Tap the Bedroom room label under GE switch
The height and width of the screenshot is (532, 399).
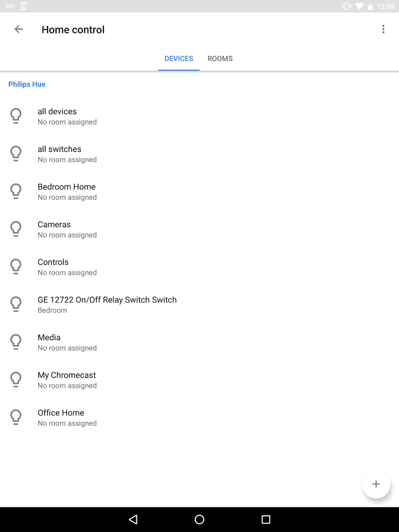52,310
